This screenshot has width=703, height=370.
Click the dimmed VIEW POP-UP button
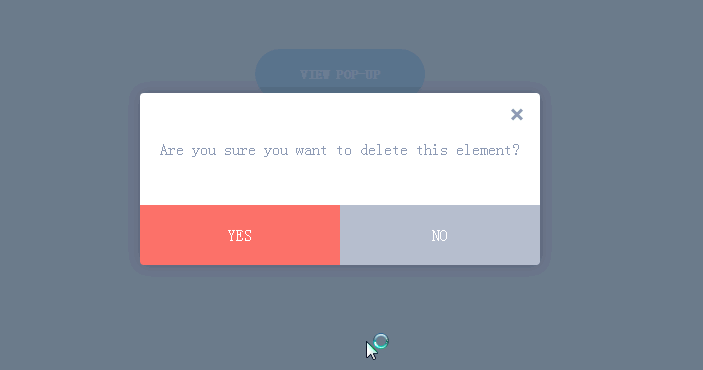click(340, 72)
